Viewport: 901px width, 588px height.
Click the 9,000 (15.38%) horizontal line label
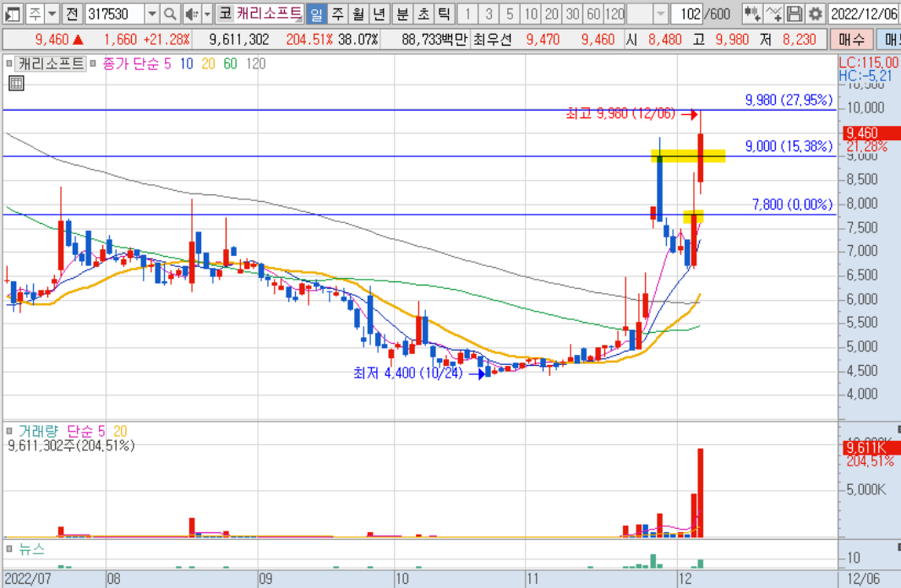coord(789,146)
